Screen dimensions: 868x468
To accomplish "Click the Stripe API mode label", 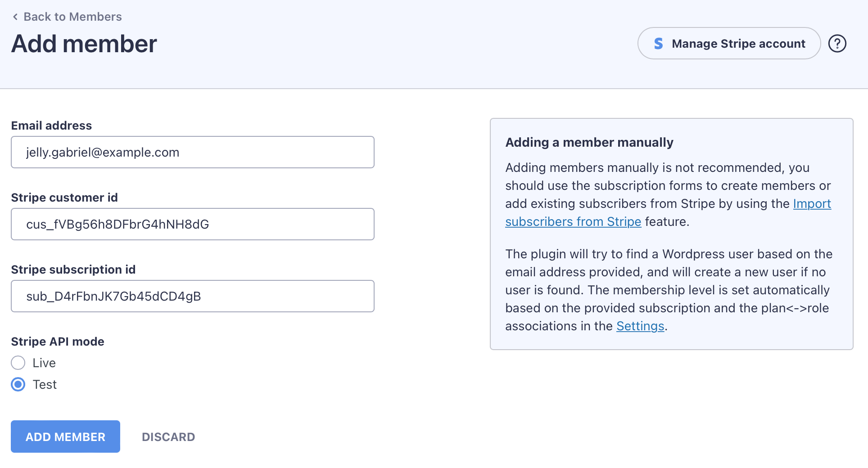I will coord(58,342).
